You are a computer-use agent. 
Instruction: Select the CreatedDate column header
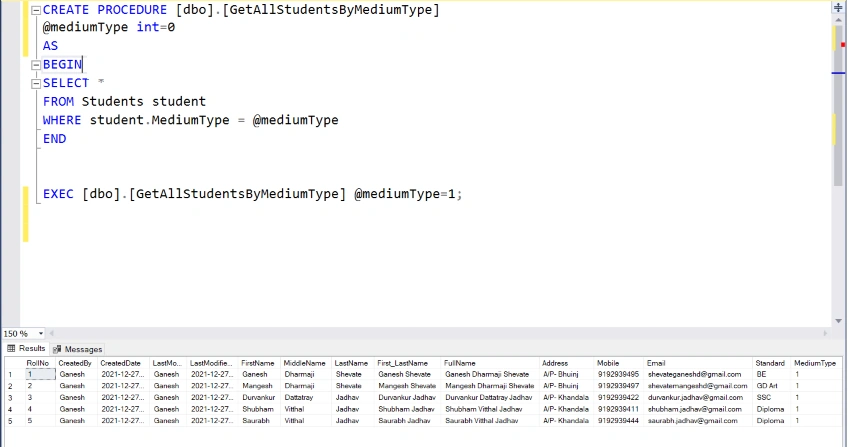(120, 363)
